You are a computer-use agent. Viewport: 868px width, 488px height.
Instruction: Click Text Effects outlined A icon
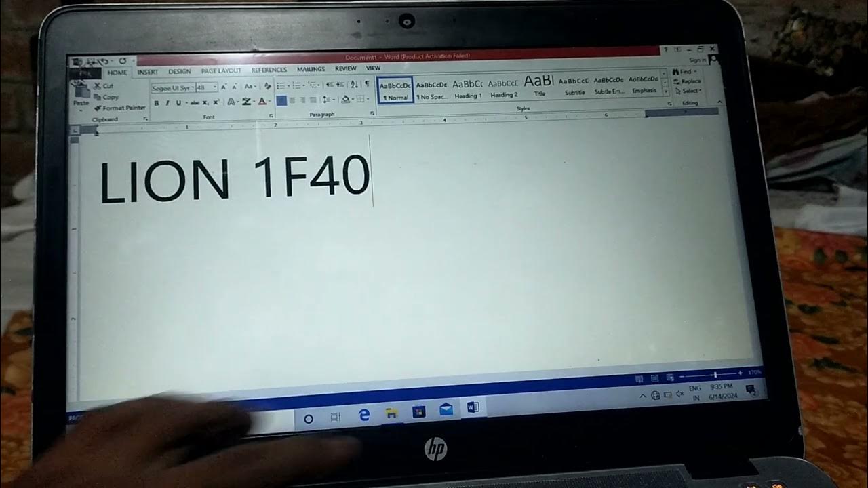coord(231,102)
